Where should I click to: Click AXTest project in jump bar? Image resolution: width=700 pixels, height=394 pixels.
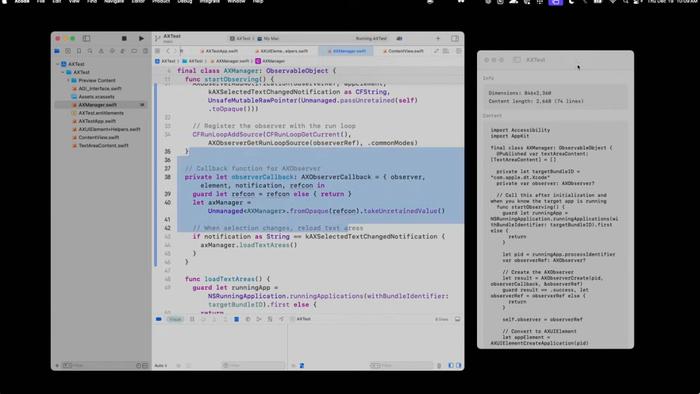coord(165,61)
